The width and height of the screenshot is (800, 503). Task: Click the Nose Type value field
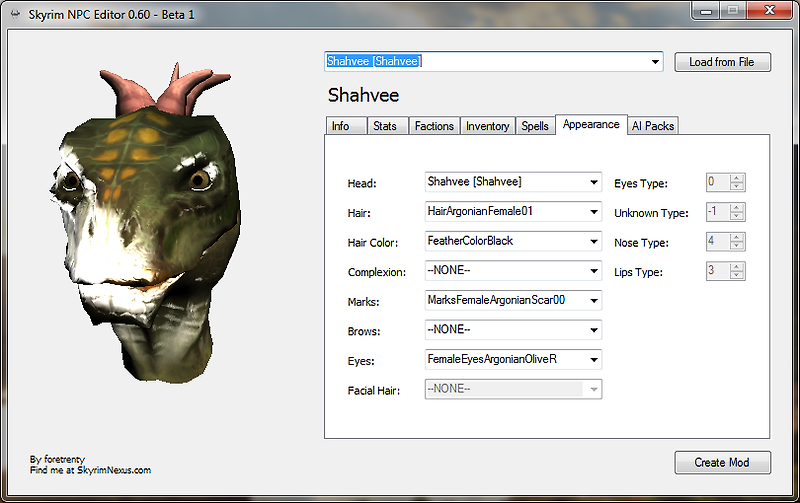pos(718,241)
